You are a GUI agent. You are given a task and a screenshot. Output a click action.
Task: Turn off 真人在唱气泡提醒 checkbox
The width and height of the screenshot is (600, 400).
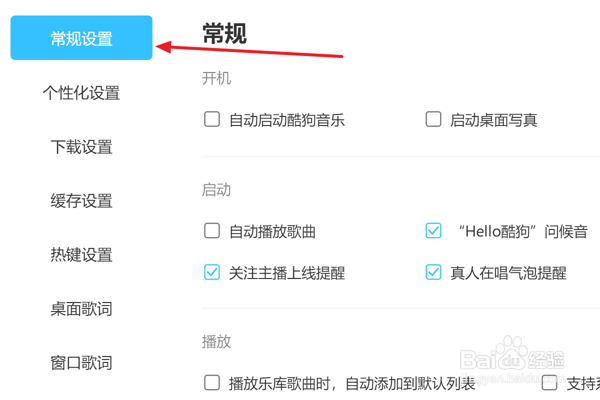[x=433, y=272]
